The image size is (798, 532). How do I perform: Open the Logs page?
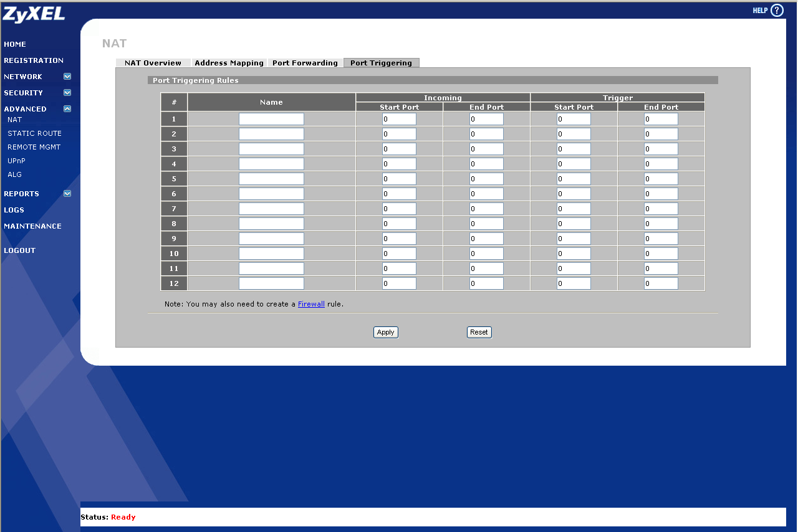point(14,210)
